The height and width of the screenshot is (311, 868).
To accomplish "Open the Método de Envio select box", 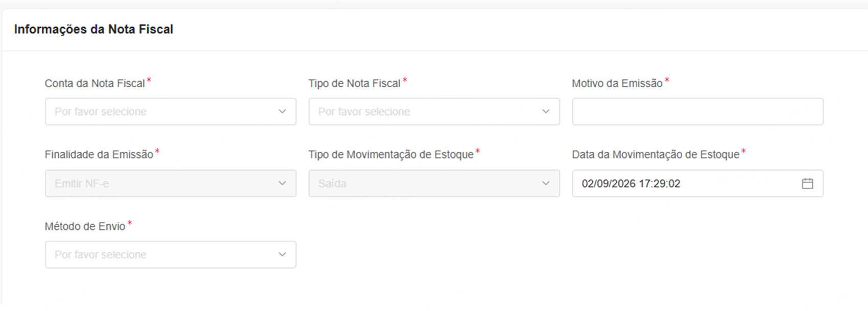I will click(171, 254).
